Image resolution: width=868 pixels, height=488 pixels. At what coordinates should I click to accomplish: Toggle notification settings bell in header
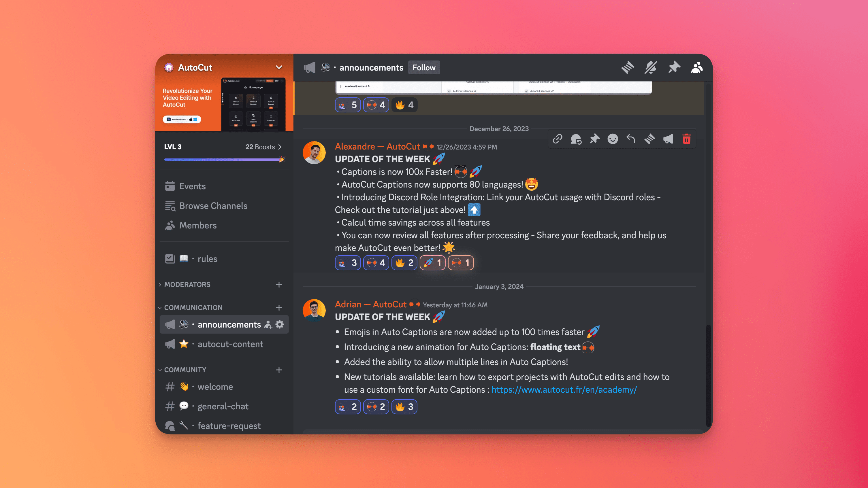point(651,68)
